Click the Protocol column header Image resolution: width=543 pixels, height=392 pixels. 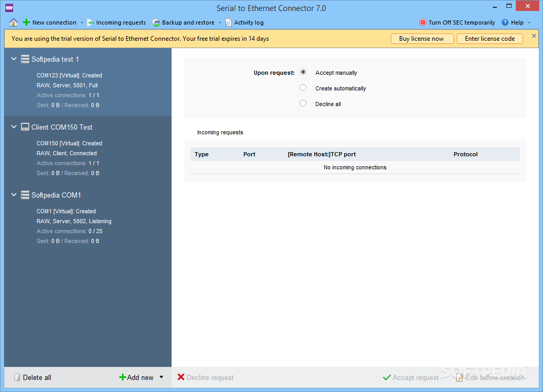[466, 154]
